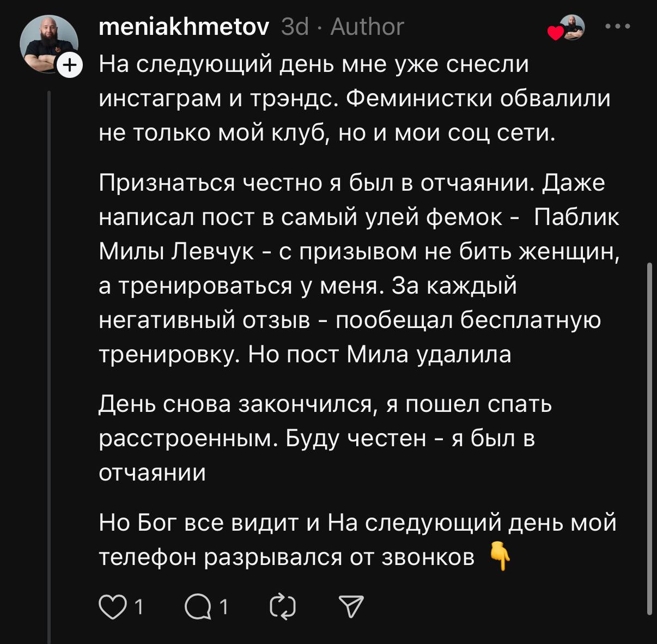
Task: Click the pointing-down hand emoji
Action: pos(500,556)
